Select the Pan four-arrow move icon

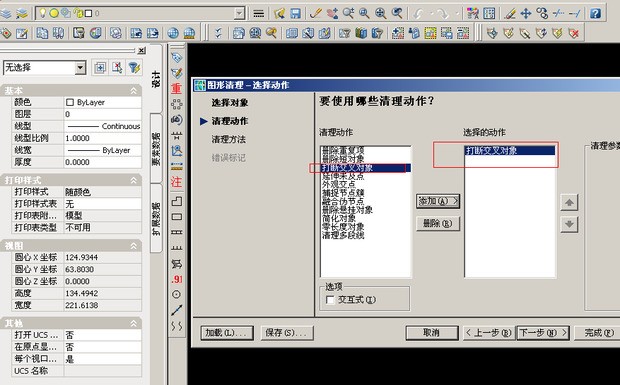pos(526,13)
